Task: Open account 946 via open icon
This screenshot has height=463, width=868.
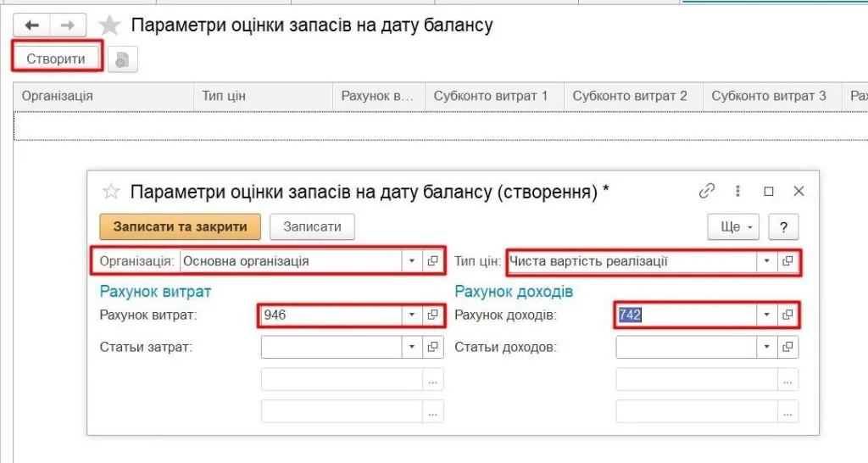Action: pyautogui.click(x=433, y=315)
